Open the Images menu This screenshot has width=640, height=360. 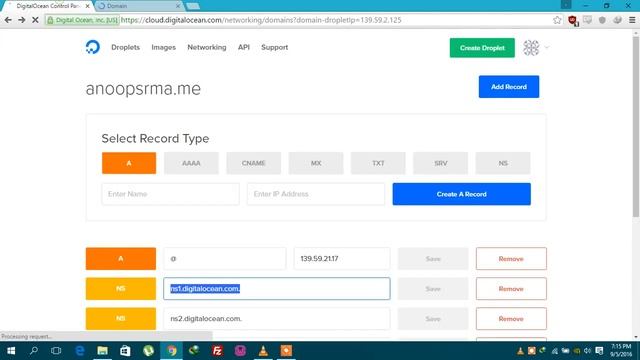point(163,47)
